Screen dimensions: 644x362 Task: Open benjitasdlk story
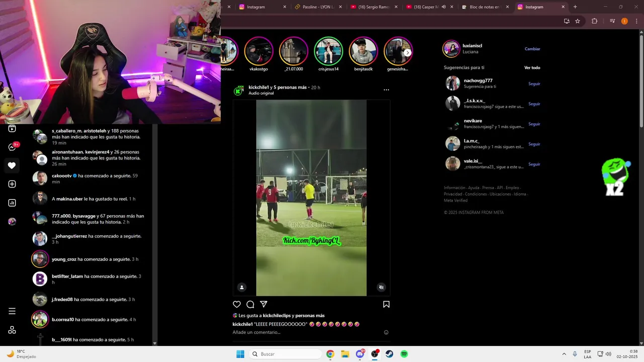[x=363, y=51]
